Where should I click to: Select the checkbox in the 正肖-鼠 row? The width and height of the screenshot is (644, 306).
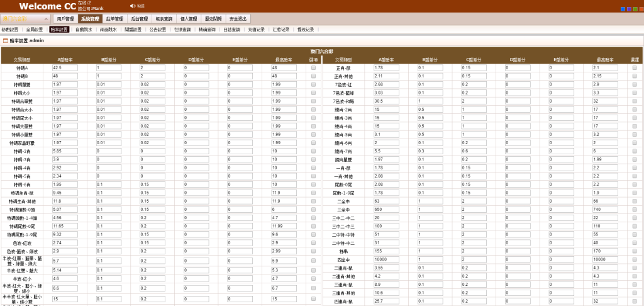634,67
